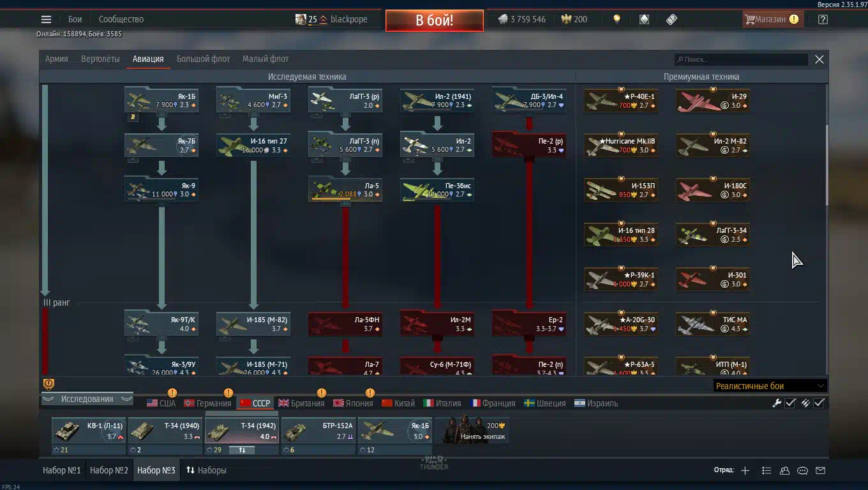Open the contacts friends icon
The width and height of the screenshot is (868, 490).
point(784,470)
